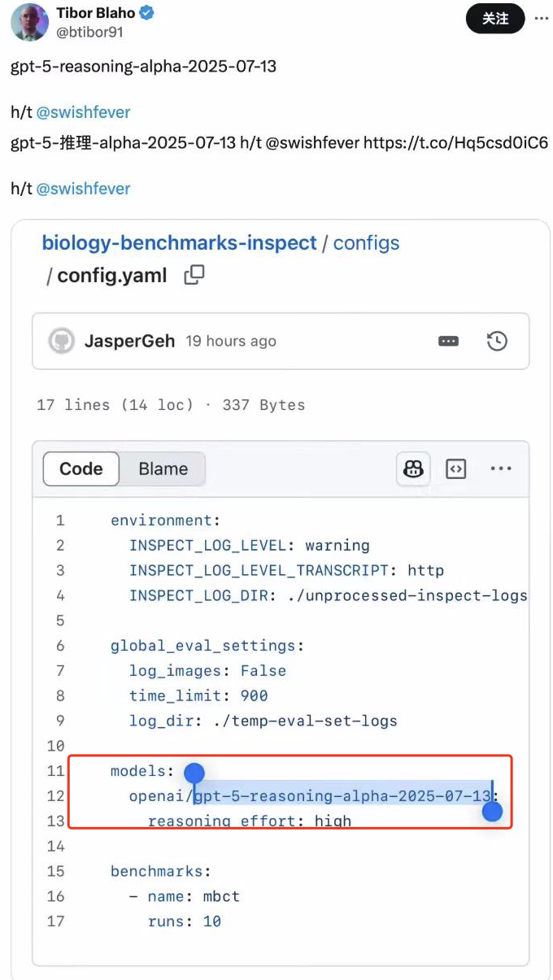
Task: Open the file's three-dot options menu
Action: click(x=501, y=468)
